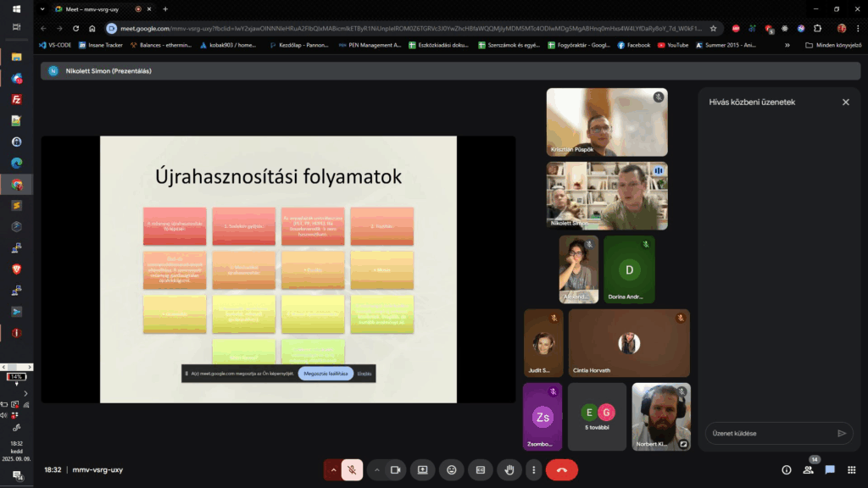Close the in-call messages panel
868x488 pixels.
coord(845,102)
